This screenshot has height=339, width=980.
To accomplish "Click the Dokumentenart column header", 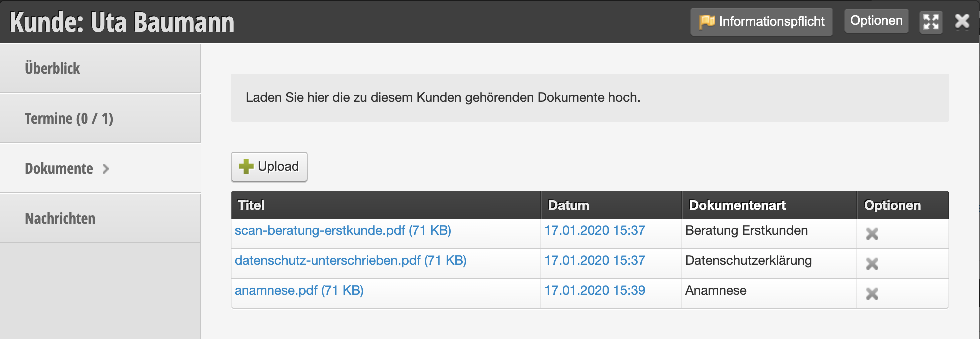I will 737,205.
